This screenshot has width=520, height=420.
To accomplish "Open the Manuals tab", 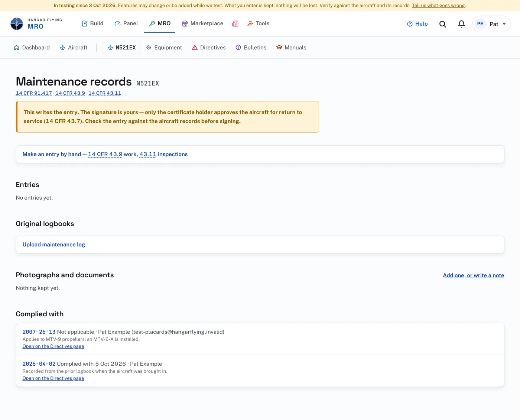I will tap(291, 48).
